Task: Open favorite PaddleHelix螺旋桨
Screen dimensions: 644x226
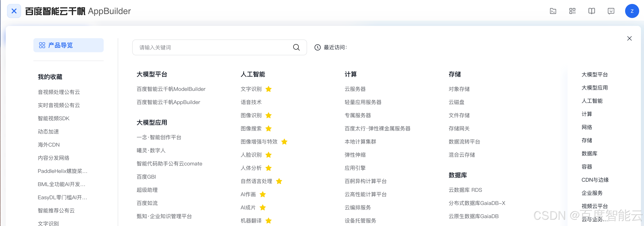Action: pyautogui.click(x=63, y=171)
